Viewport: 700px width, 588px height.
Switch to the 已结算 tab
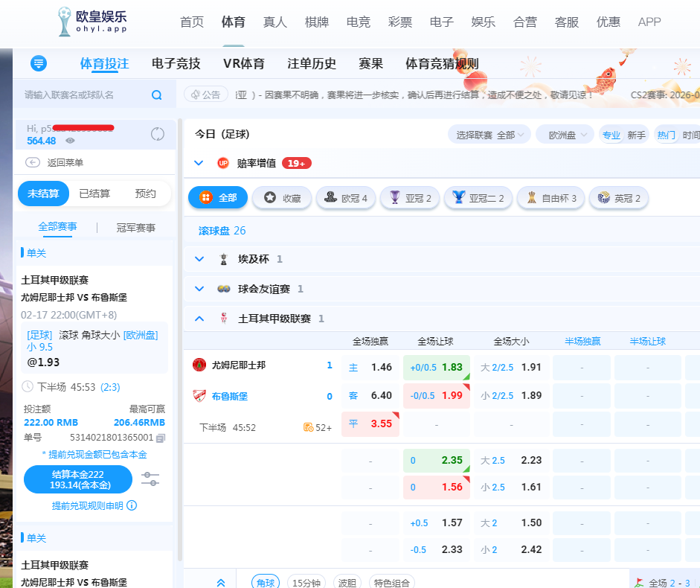point(94,194)
